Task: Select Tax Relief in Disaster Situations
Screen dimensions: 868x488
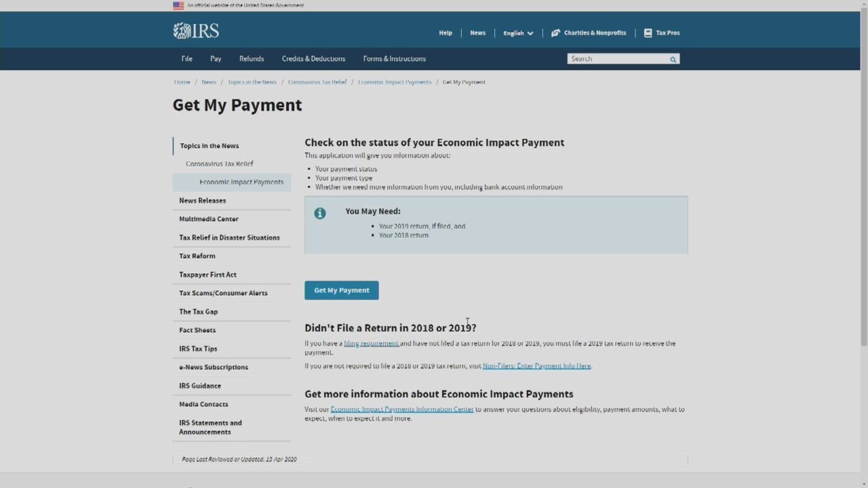Action: pos(229,238)
